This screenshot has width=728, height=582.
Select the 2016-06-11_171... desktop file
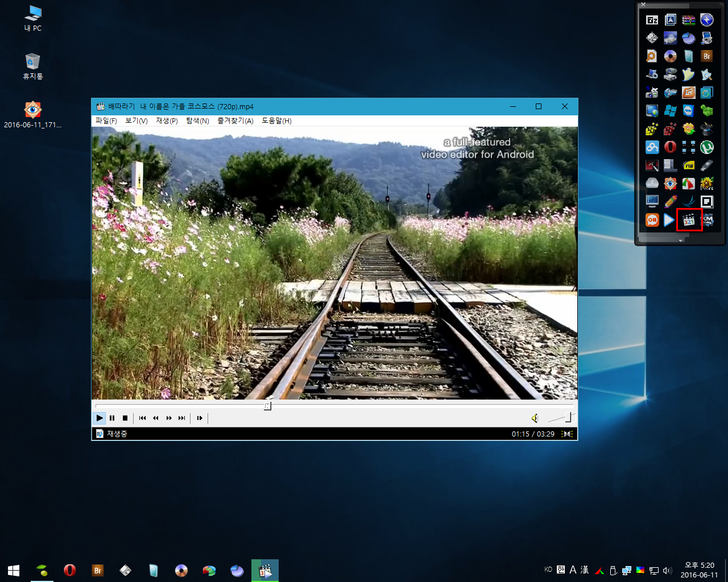[33, 114]
